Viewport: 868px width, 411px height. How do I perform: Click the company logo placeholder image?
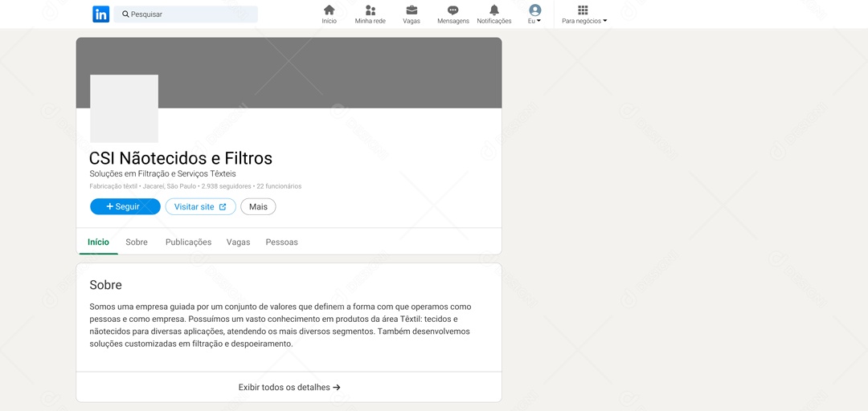coord(124,108)
